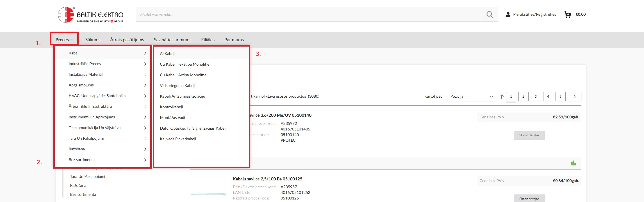Click Skatīt detaļas for the first product

click(x=529, y=135)
